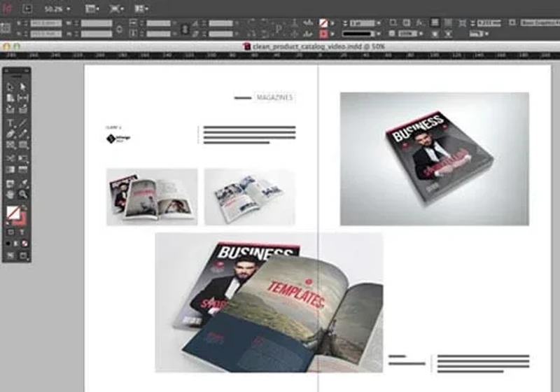This screenshot has height=392, width=560.
Task: Click the Go to Bridge icon
Action: (x=27, y=9)
